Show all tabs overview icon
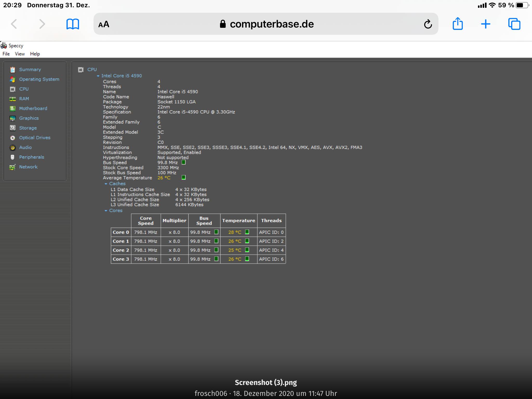 [x=514, y=24]
